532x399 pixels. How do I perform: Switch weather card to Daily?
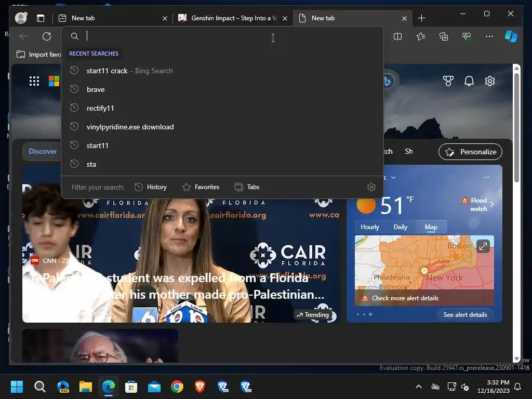point(401,227)
